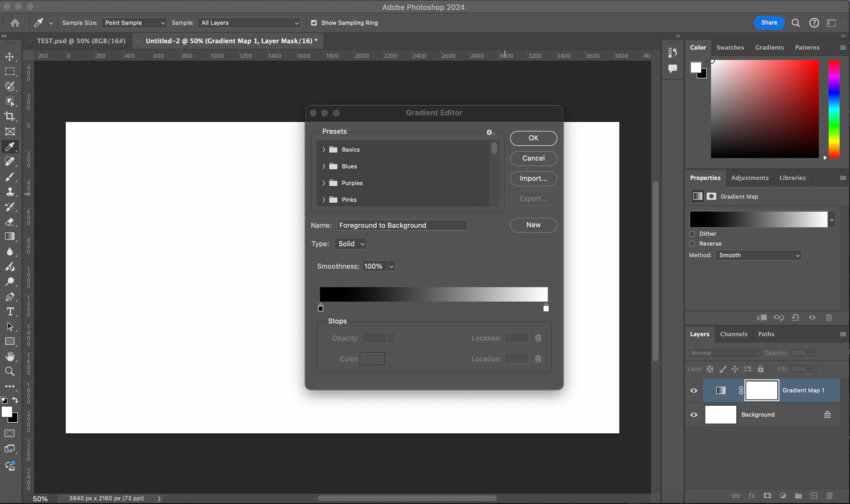Screen dimensions: 850x504
Task: Click OK in the Gradient Editor
Action: tap(533, 138)
